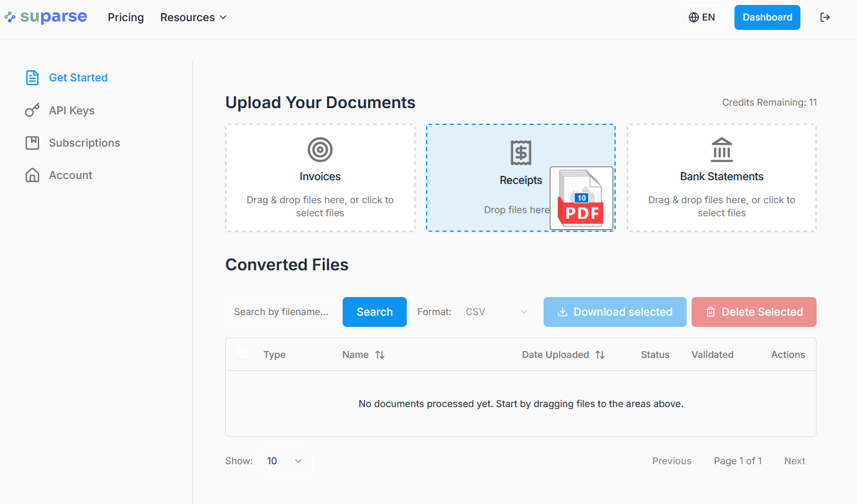This screenshot has width=857, height=504.
Task: Click the Invoices target icon
Action: (x=320, y=150)
